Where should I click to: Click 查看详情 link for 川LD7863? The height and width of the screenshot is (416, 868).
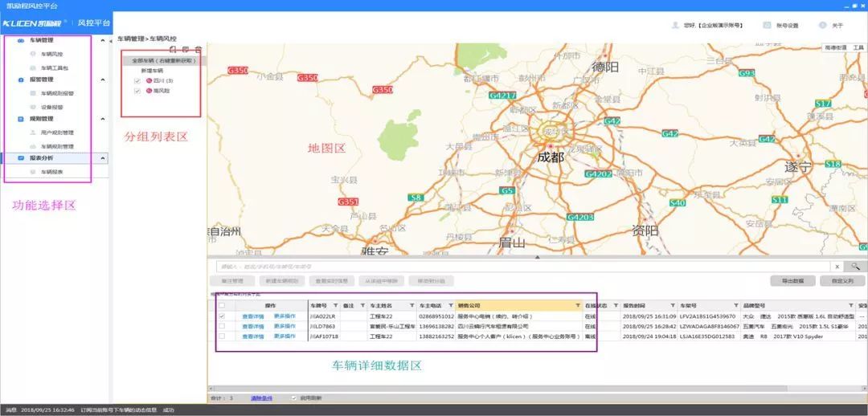pos(252,326)
